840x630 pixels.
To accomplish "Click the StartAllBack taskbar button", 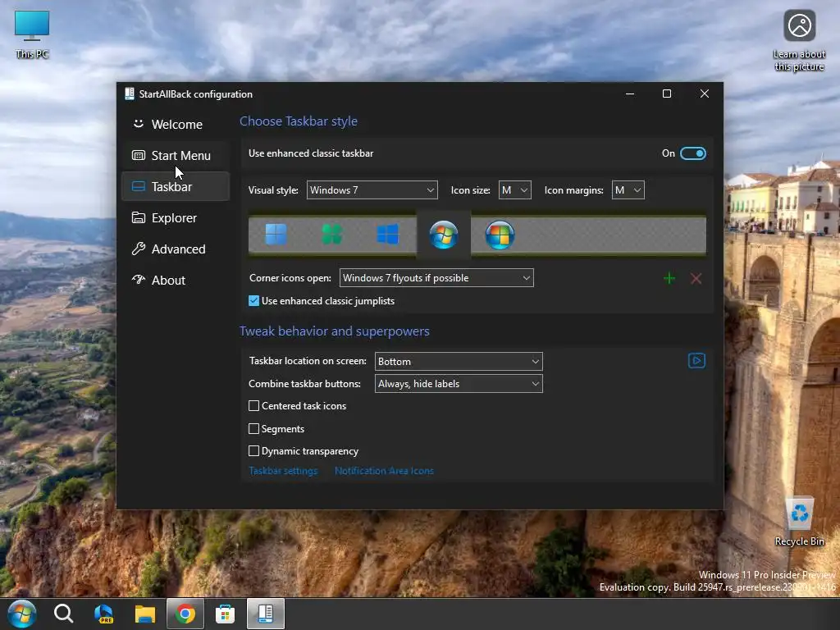I will [266, 614].
